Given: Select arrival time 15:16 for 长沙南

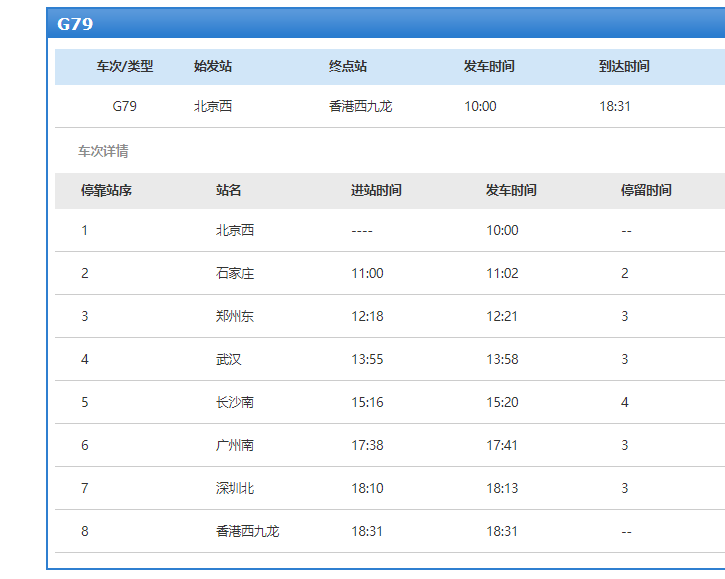Looking at the screenshot, I should pos(367,402).
